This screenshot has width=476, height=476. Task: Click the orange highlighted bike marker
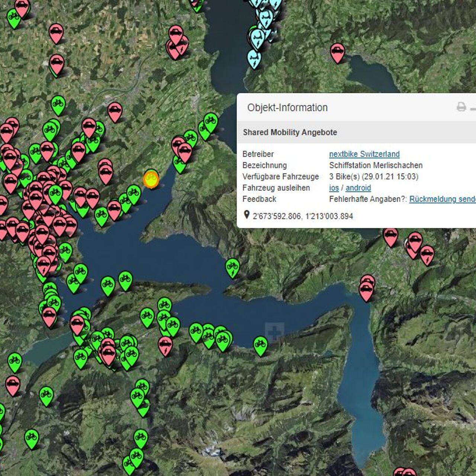[x=151, y=179]
